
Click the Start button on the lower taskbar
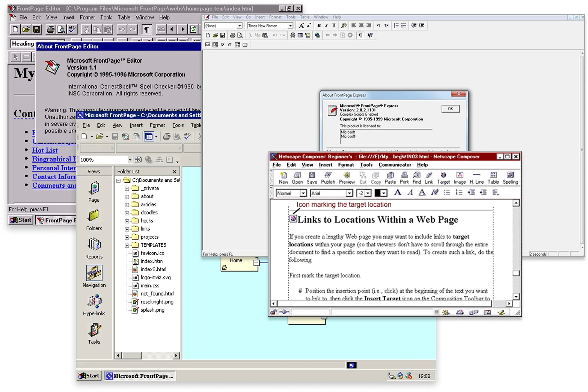click(x=89, y=376)
